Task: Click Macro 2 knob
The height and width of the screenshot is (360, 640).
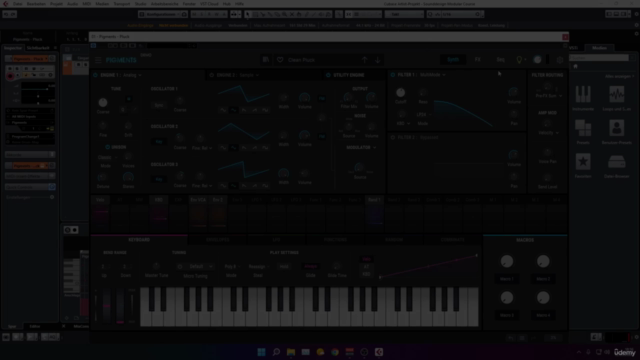Action: (x=543, y=261)
